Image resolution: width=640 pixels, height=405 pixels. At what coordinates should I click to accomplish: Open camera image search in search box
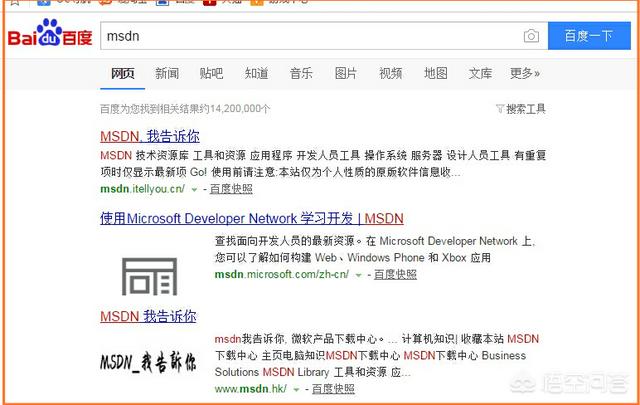tap(531, 36)
